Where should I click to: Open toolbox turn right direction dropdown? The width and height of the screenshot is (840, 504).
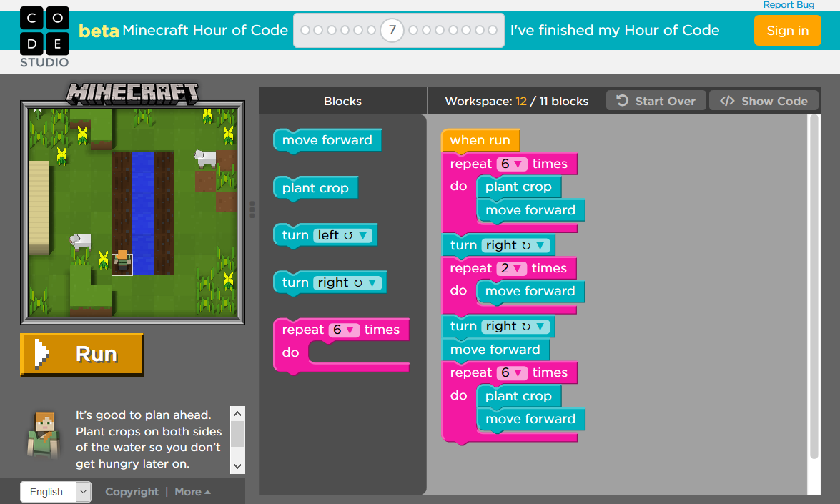point(347,283)
